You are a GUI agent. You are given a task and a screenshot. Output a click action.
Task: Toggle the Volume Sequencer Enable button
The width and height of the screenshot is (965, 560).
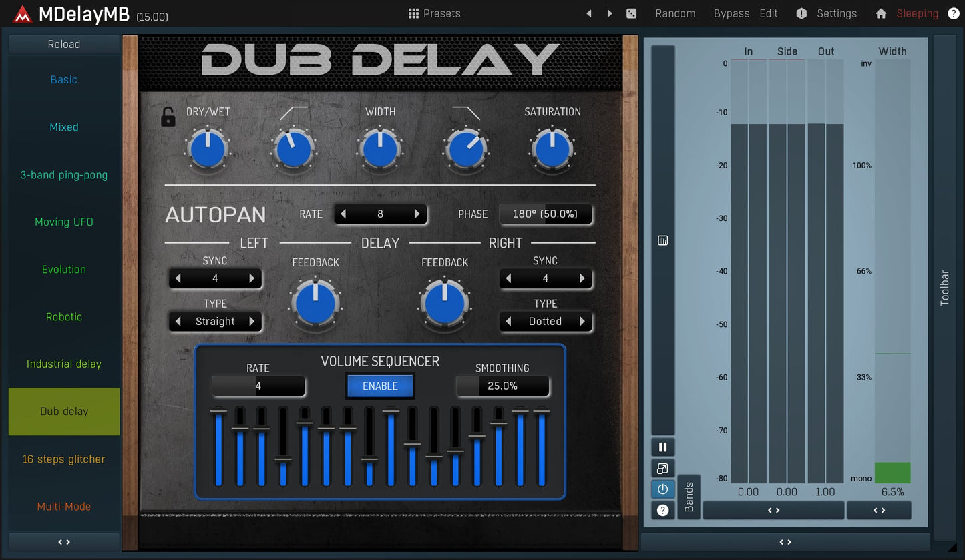click(x=380, y=386)
